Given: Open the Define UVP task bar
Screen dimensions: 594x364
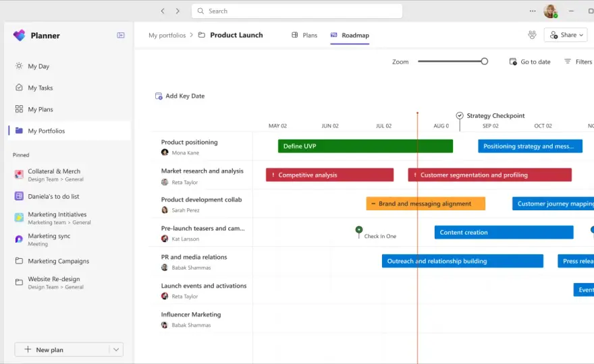Looking at the screenshot, I should point(365,146).
